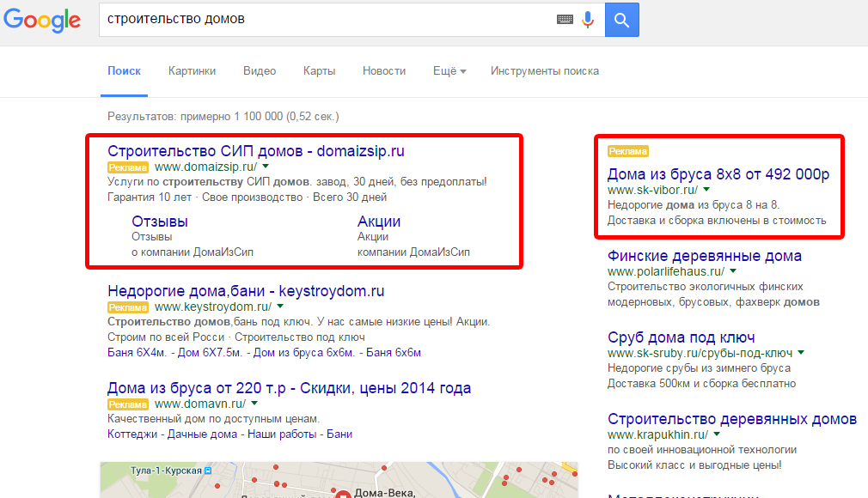
Task: Open 'Недорогие дома,бани - keystroydom.ru' result
Action: (246, 291)
